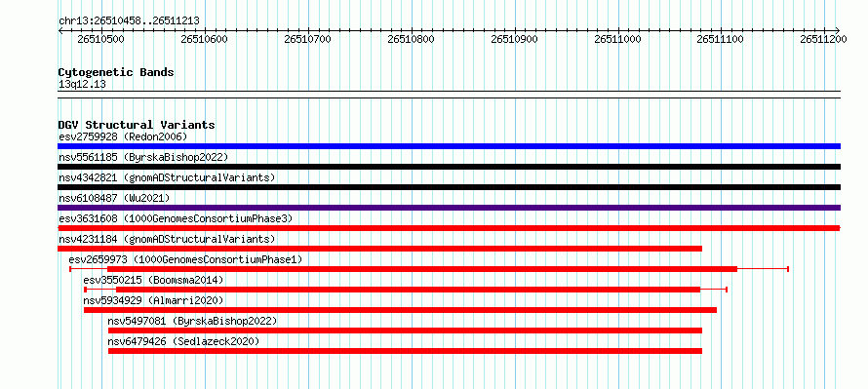
Task: Click the right thin whisker of esv2659973
Action: tap(764, 269)
